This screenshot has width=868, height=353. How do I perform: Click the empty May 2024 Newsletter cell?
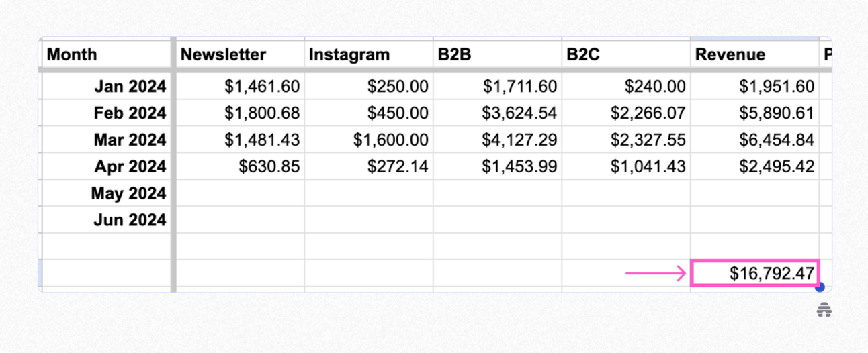240,193
